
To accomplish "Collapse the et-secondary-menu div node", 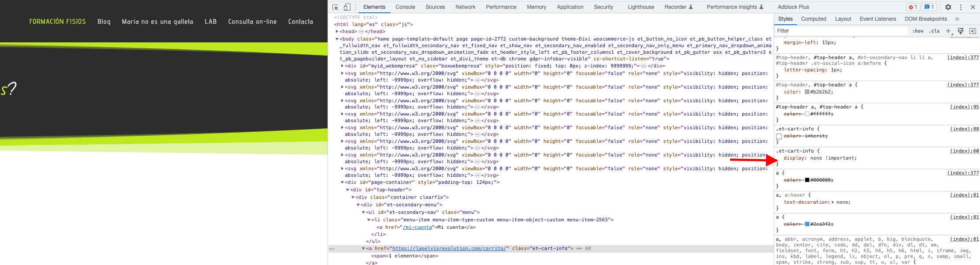I will point(358,205).
